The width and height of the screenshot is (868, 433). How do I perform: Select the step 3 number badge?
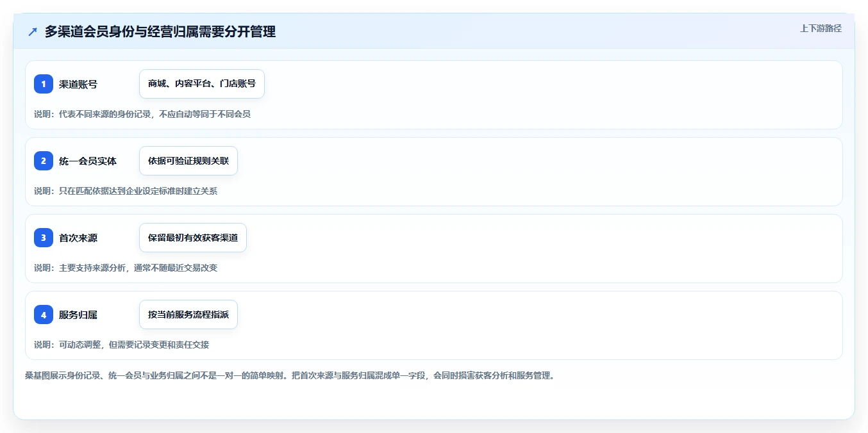44,238
